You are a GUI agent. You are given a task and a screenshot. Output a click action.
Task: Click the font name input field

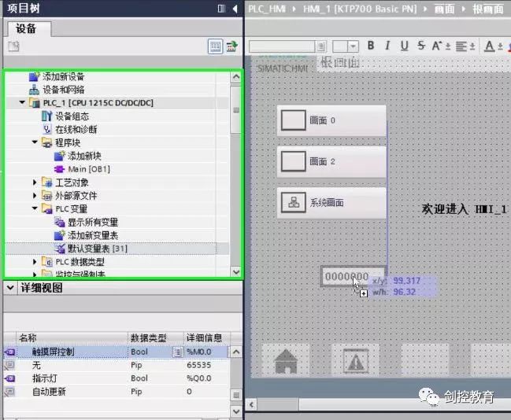[282, 46]
